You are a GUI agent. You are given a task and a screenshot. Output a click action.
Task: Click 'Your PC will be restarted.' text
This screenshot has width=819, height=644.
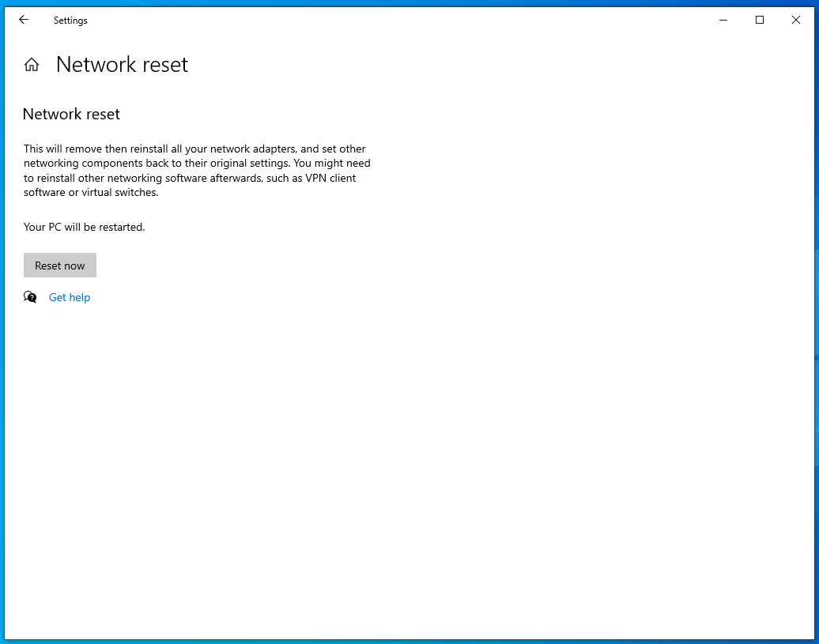click(x=84, y=227)
